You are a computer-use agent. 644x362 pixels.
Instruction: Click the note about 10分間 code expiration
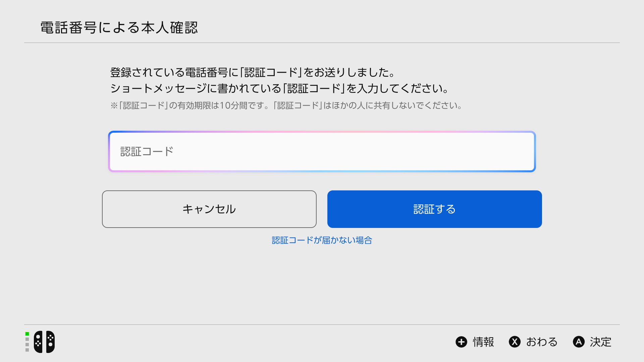click(285, 106)
